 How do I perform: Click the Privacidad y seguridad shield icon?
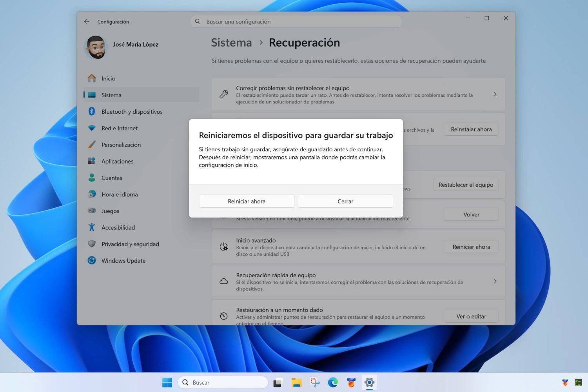[92, 244]
